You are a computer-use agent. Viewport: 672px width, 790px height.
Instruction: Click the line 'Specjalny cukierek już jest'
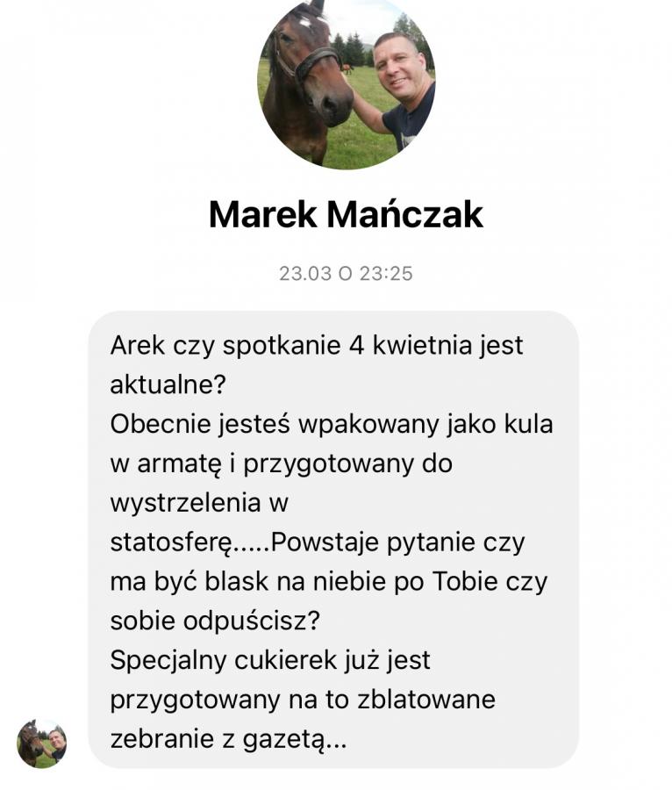point(270,660)
